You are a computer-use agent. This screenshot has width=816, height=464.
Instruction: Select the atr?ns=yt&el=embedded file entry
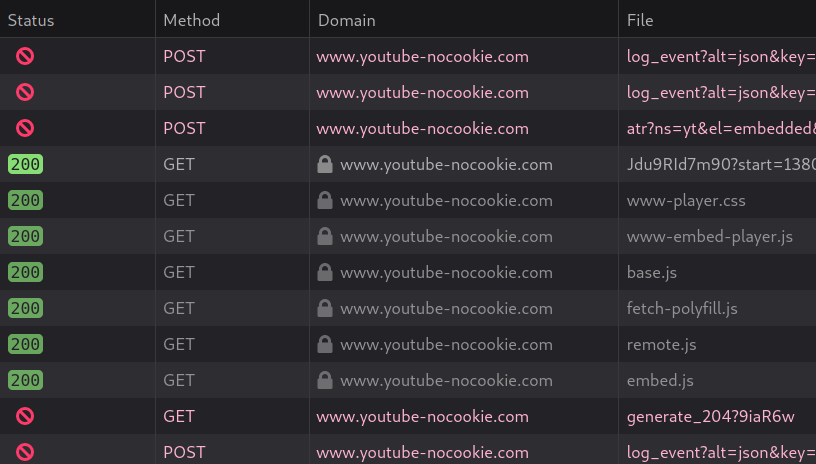pos(721,128)
